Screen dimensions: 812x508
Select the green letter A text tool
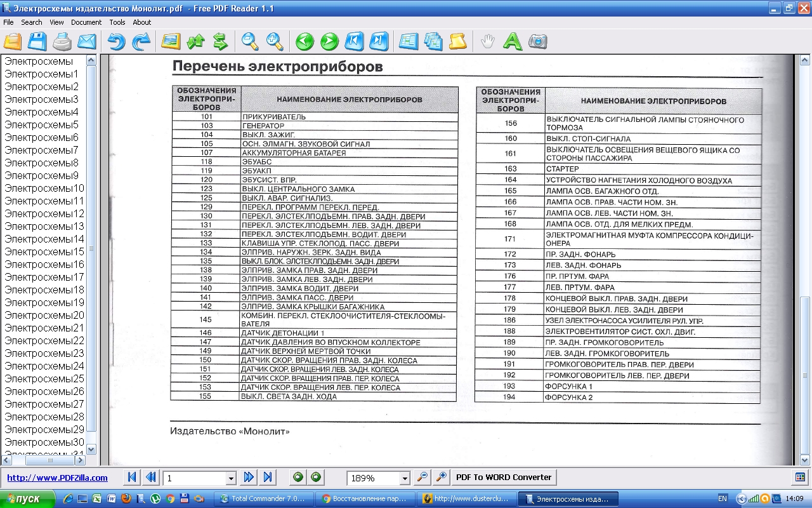[x=512, y=42]
